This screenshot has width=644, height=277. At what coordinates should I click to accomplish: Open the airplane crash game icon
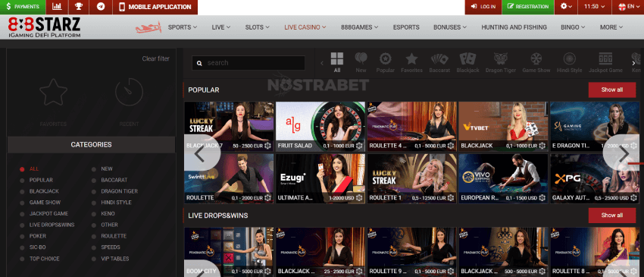click(148, 27)
